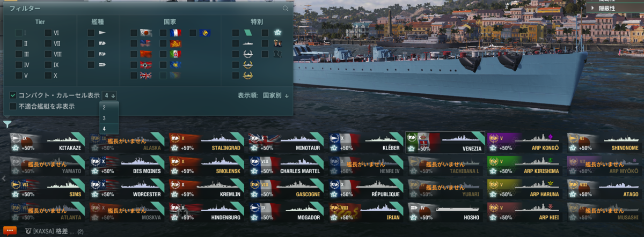Check the Tier VIII checkbox
Image resolution: width=644 pixels, height=237 pixels.
48,54
